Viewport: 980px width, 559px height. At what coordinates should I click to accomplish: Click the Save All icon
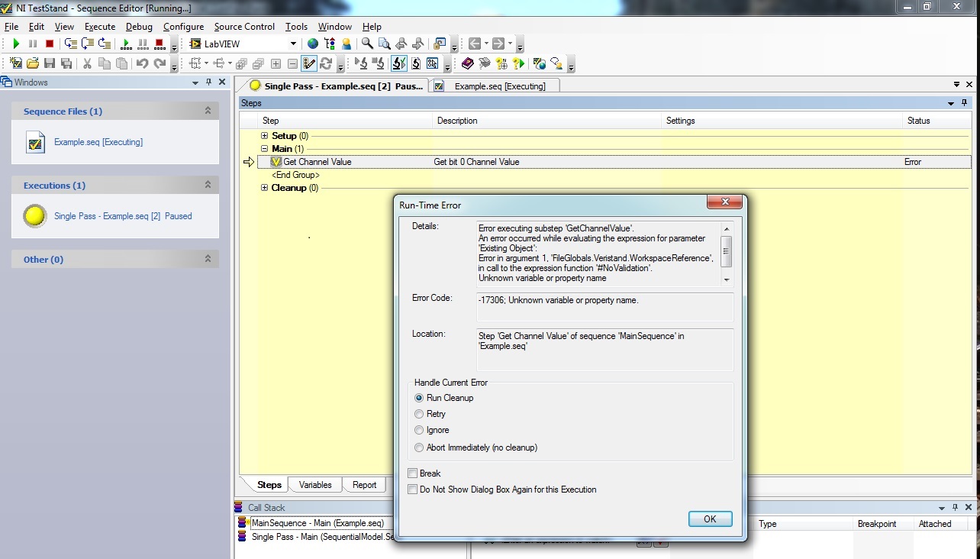click(x=66, y=64)
